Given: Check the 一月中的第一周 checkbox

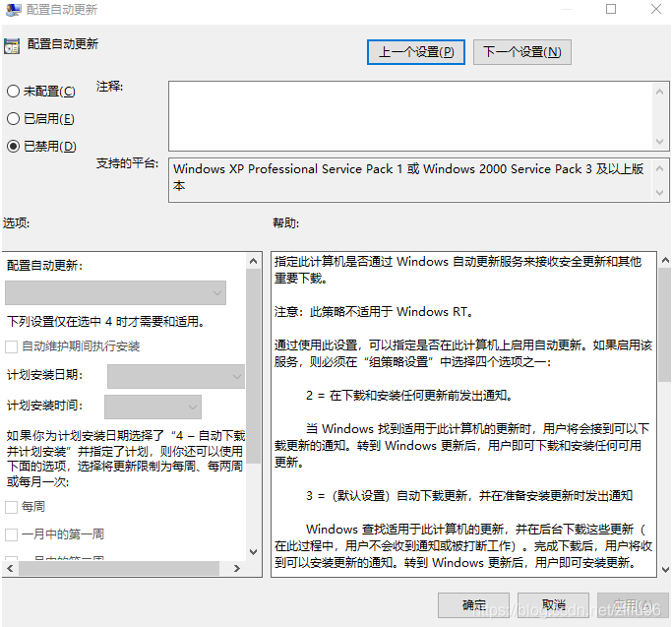Looking at the screenshot, I should point(11,534).
